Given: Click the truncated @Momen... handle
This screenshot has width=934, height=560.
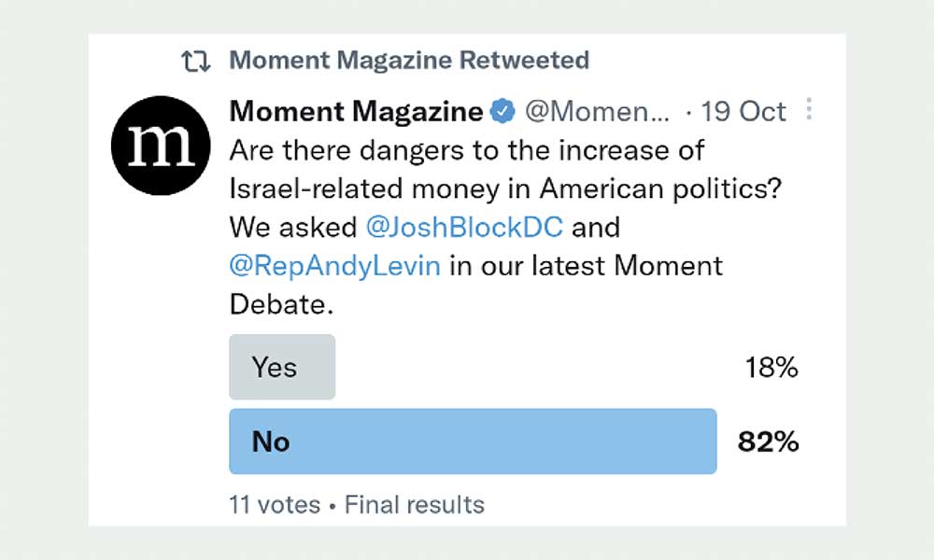Looking at the screenshot, I should (597, 111).
